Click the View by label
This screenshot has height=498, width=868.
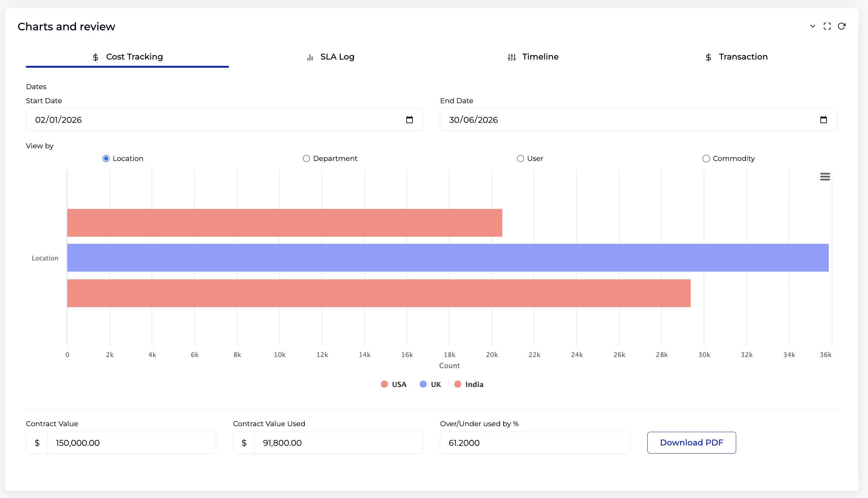pyautogui.click(x=40, y=146)
